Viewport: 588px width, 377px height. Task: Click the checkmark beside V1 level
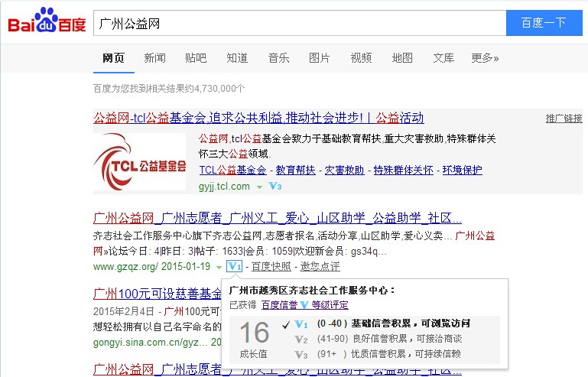[286, 324]
